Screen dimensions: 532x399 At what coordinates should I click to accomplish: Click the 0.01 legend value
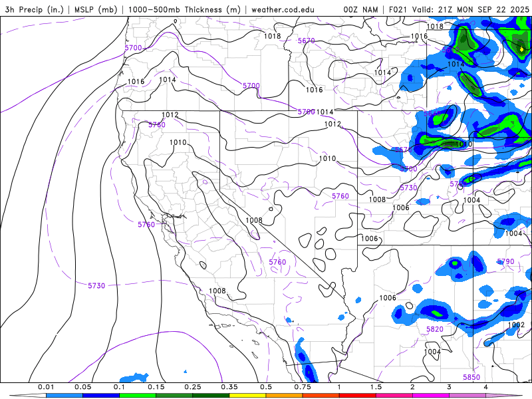46,387
